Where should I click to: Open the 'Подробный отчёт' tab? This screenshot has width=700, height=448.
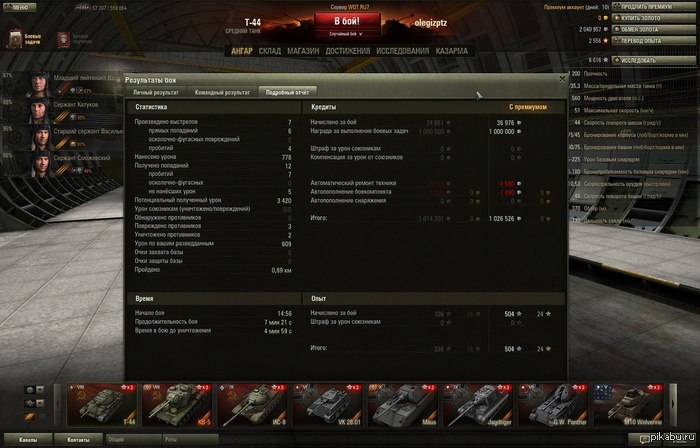[283, 91]
